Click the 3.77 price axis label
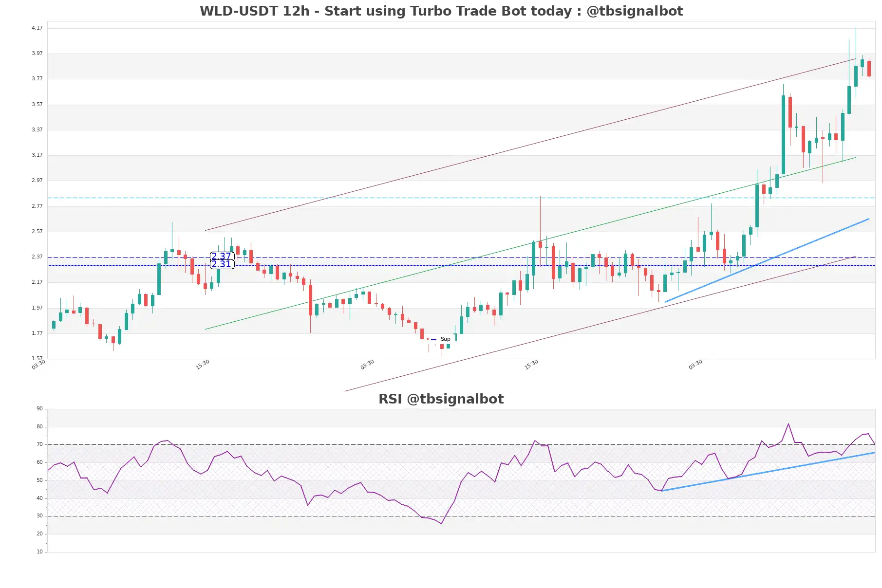Image resolution: width=882 pixels, height=588 pixels. point(37,78)
